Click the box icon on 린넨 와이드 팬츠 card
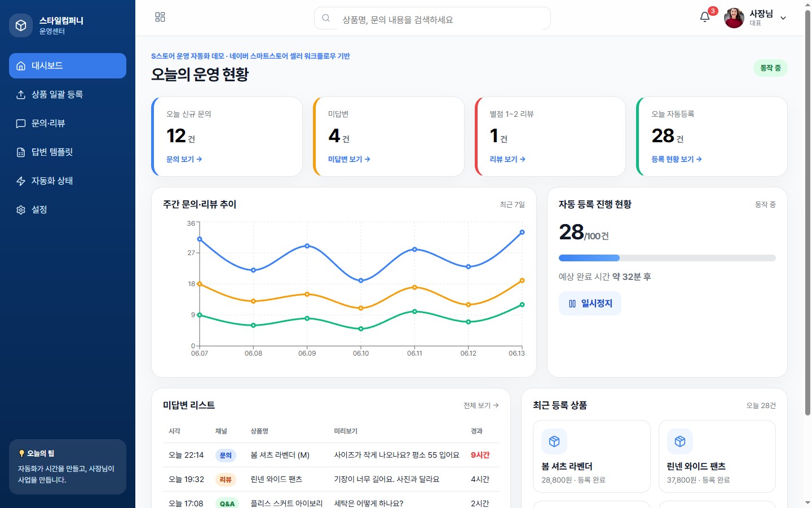Viewport: 812px width, 508px height. click(x=680, y=441)
